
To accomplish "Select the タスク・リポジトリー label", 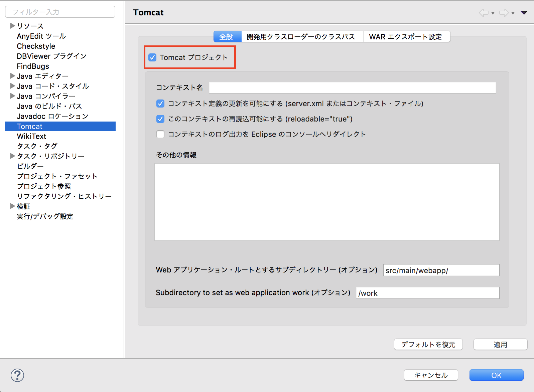I will (50, 156).
